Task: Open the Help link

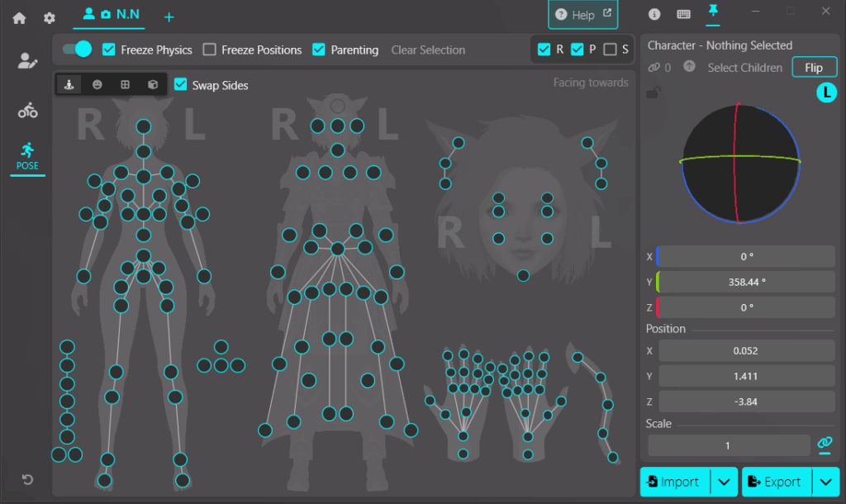Action: coord(583,15)
